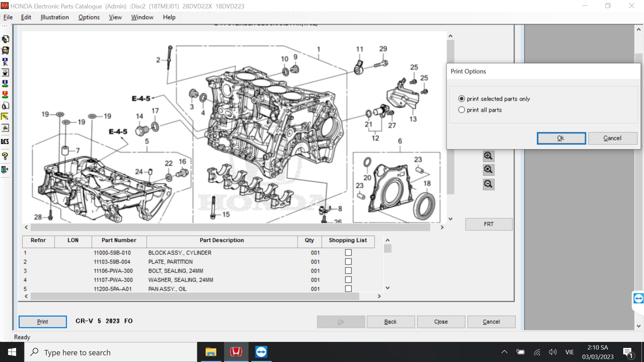
Task: Click the document with person icon in the left toolbar
Action: coord(5,106)
